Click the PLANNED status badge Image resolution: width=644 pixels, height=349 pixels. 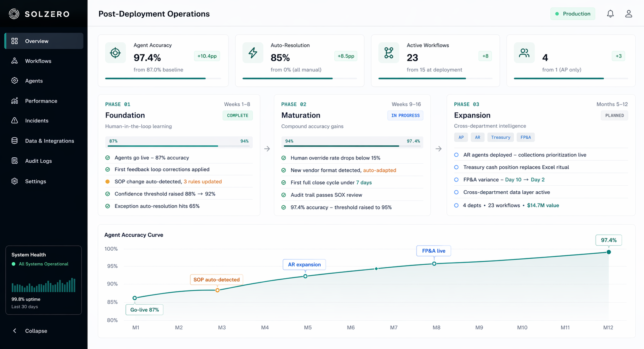point(615,115)
